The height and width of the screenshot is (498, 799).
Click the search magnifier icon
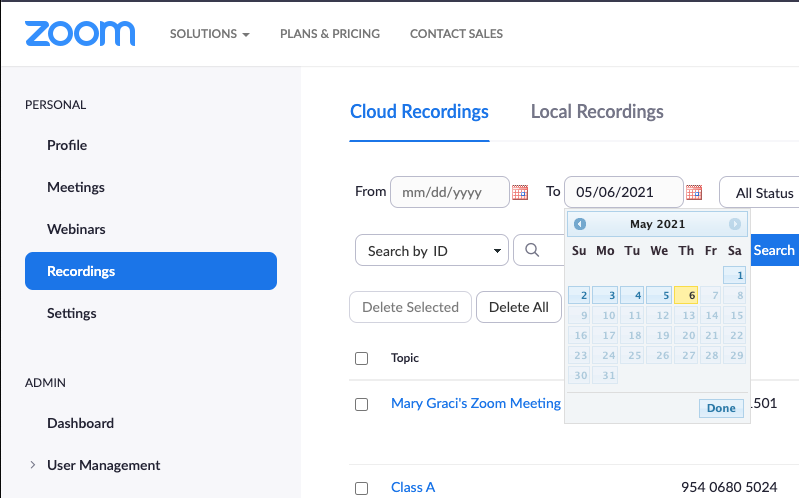(532, 251)
